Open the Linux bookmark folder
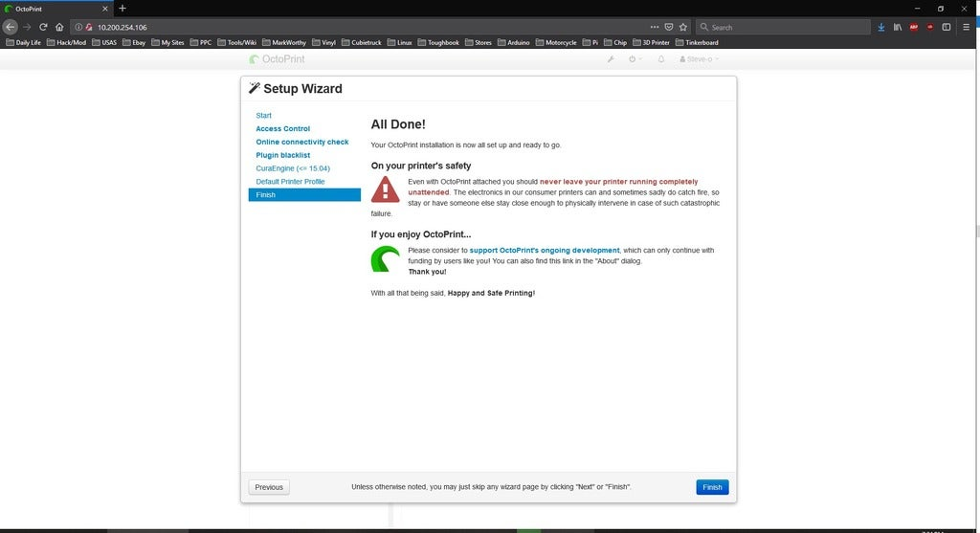The image size is (980, 533). 399,42
